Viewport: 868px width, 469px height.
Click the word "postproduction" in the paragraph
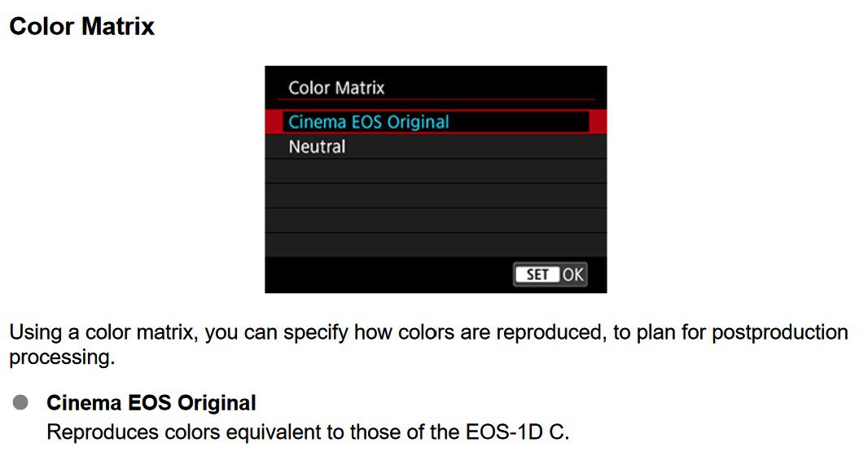pyautogui.click(x=779, y=332)
